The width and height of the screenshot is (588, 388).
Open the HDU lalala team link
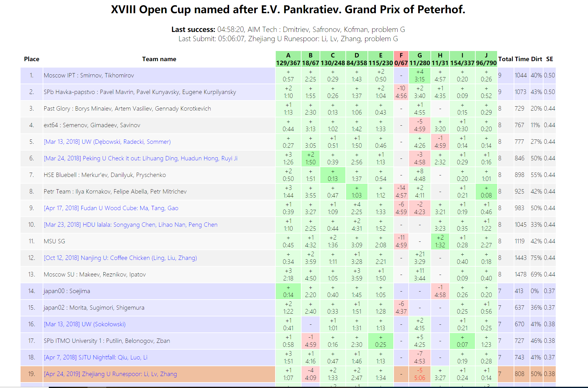(130, 225)
